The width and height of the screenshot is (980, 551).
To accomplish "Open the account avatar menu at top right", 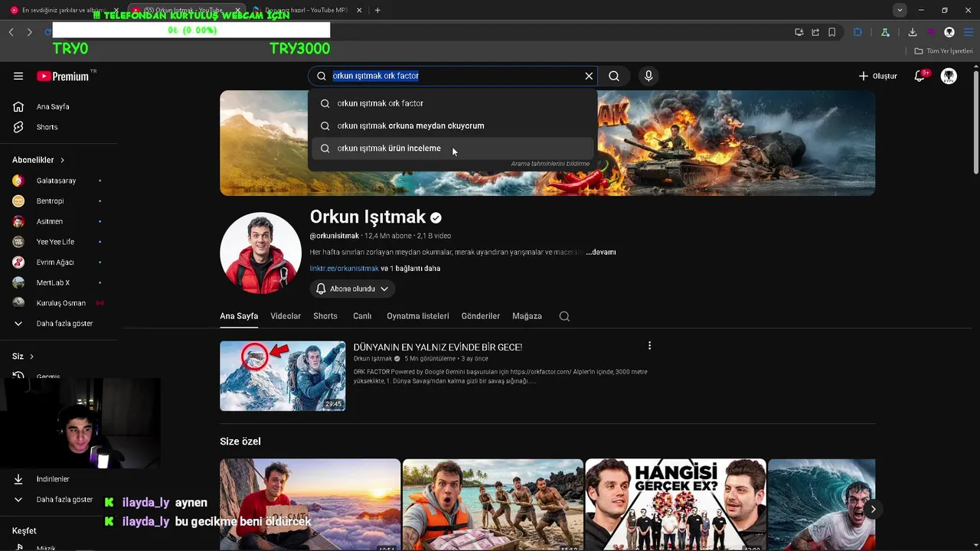I will pyautogui.click(x=949, y=76).
